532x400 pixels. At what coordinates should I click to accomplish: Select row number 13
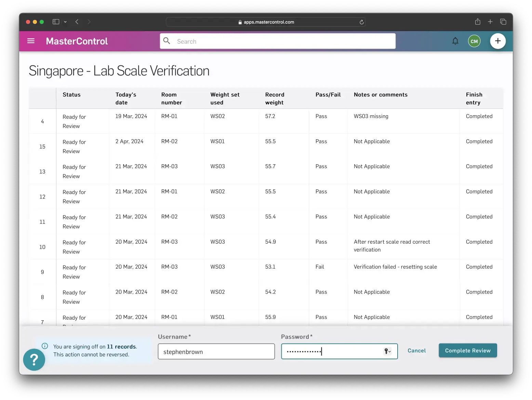pos(42,171)
